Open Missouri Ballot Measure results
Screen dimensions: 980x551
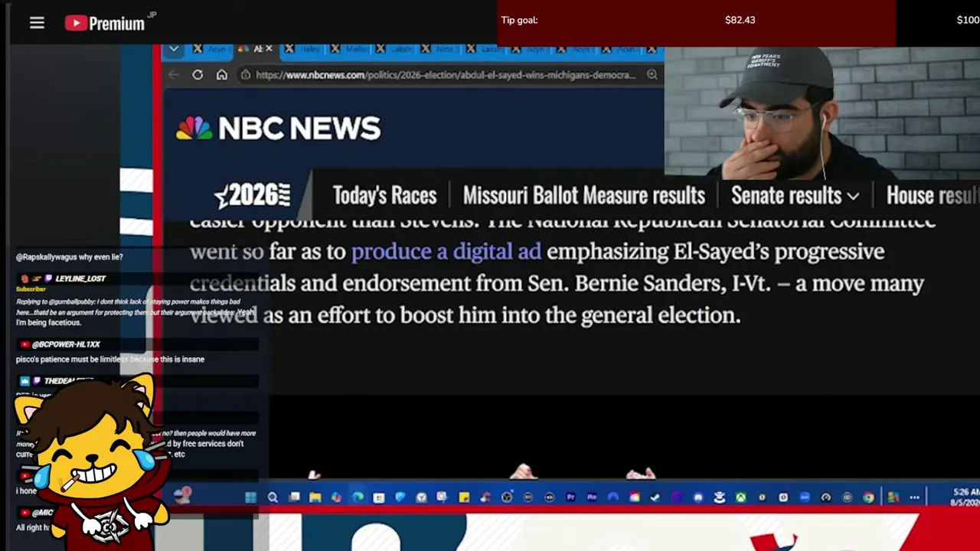[x=583, y=196]
